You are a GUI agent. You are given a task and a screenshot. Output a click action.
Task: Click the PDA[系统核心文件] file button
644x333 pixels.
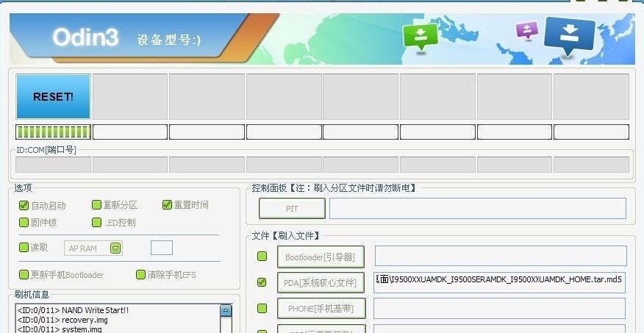tap(321, 283)
